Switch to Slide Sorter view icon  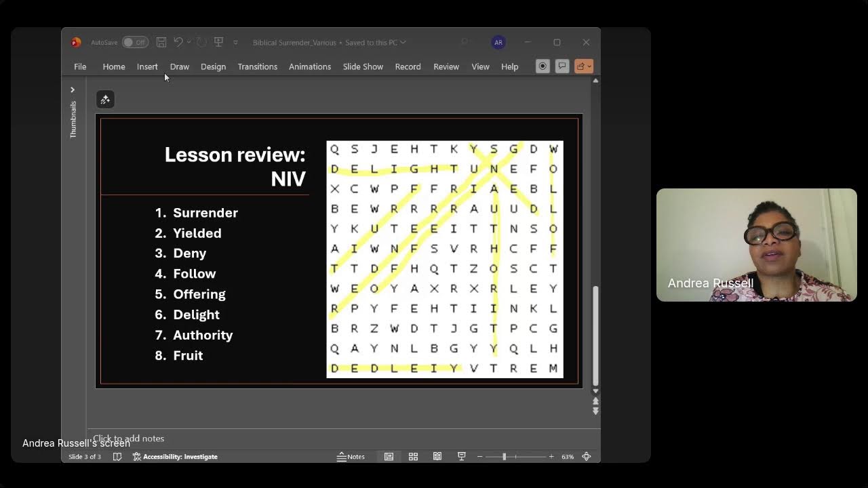coord(413,457)
